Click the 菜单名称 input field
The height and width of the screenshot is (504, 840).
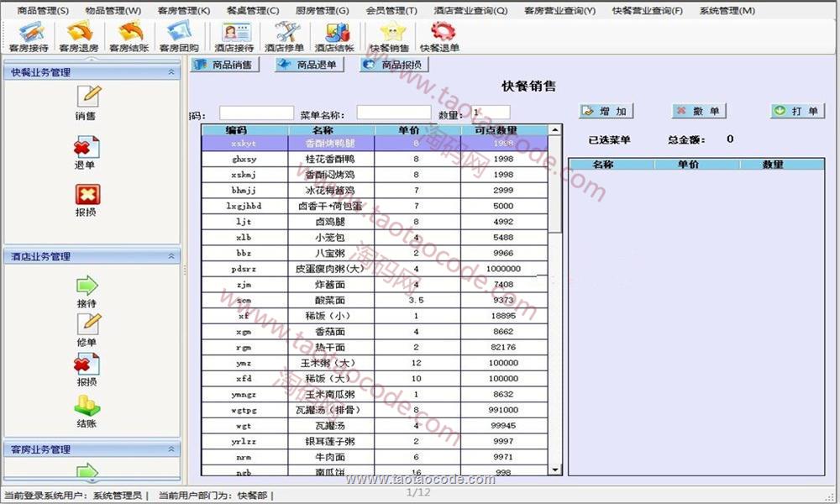pyautogui.click(x=393, y=113)
